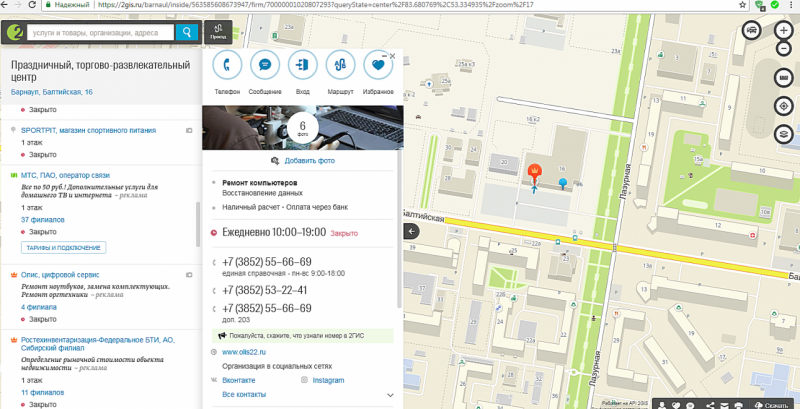Image resolution: width=800 pixels, height=409 pixels.
Task: Open the map layers switcher
Action: click(784, 133)
